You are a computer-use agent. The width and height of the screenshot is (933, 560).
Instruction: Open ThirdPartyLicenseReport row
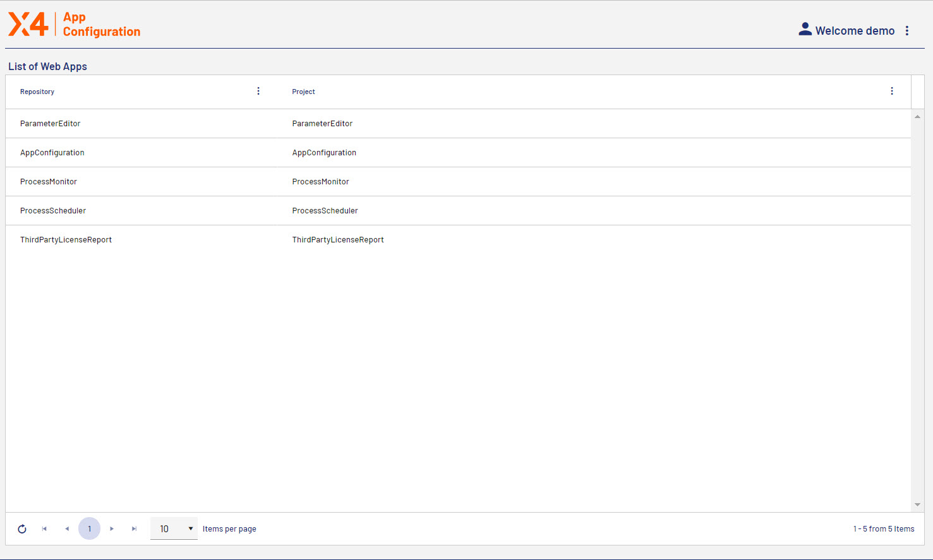[66, 240]
